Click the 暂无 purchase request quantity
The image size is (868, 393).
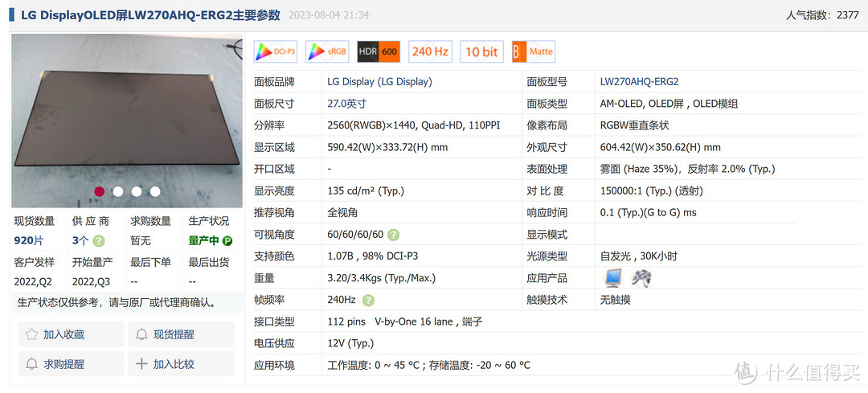pos(141,241)
